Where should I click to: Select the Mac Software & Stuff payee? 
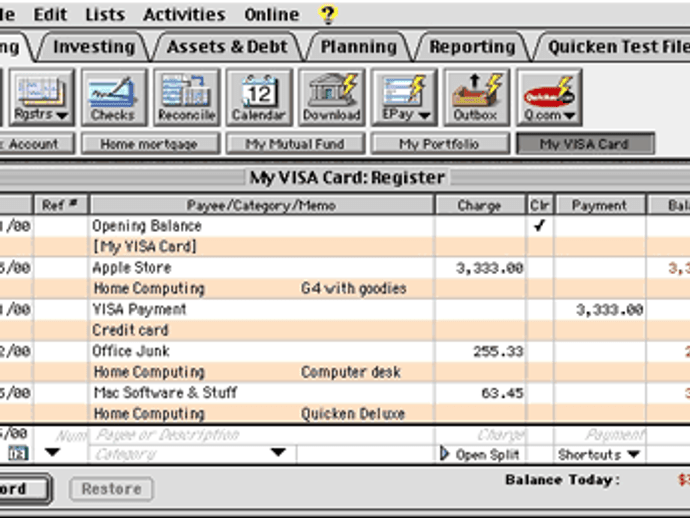tap(165, 393)
